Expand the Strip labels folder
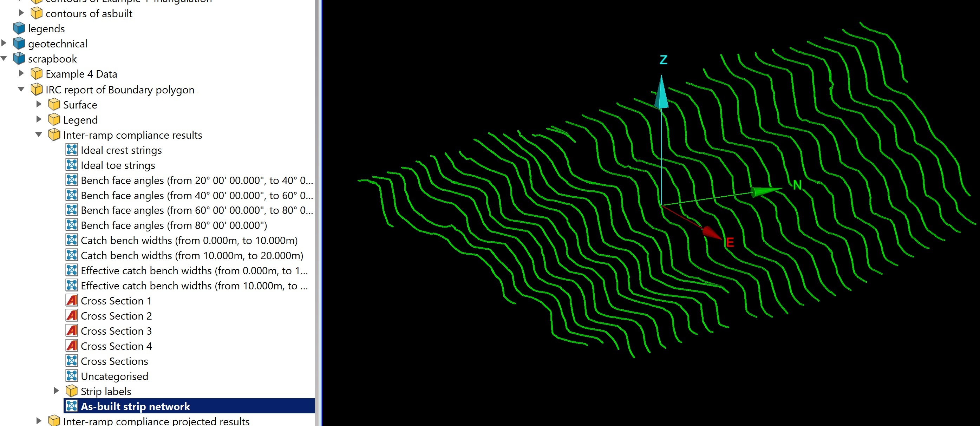The image size is (980, 426). coord(56,391)
